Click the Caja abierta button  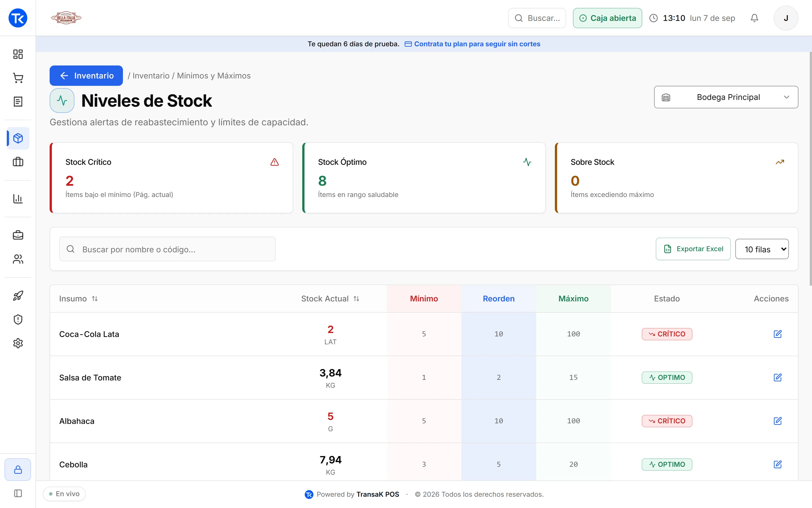[607, 18]
